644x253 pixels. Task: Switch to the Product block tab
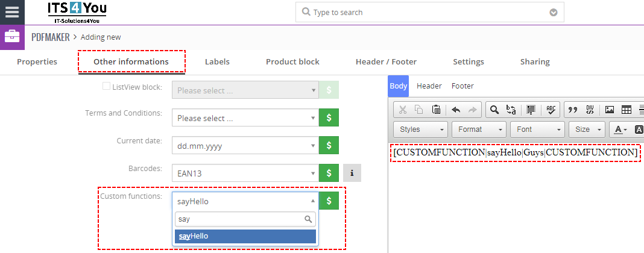point(292,61)
